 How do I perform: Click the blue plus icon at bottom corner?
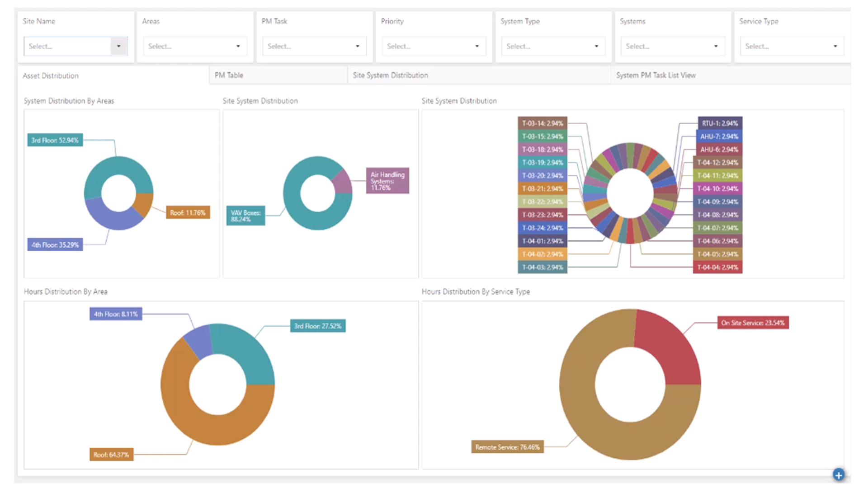pyautogui.click(x=838, y=474)
